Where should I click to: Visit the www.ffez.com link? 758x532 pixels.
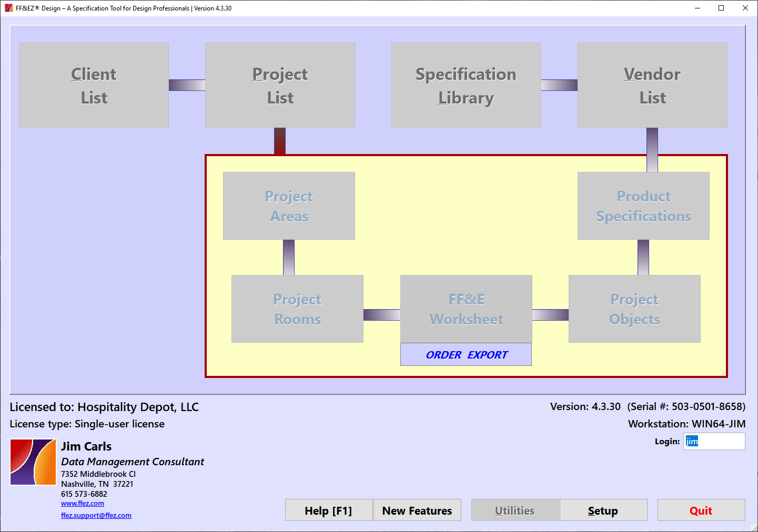click(83, 504)
